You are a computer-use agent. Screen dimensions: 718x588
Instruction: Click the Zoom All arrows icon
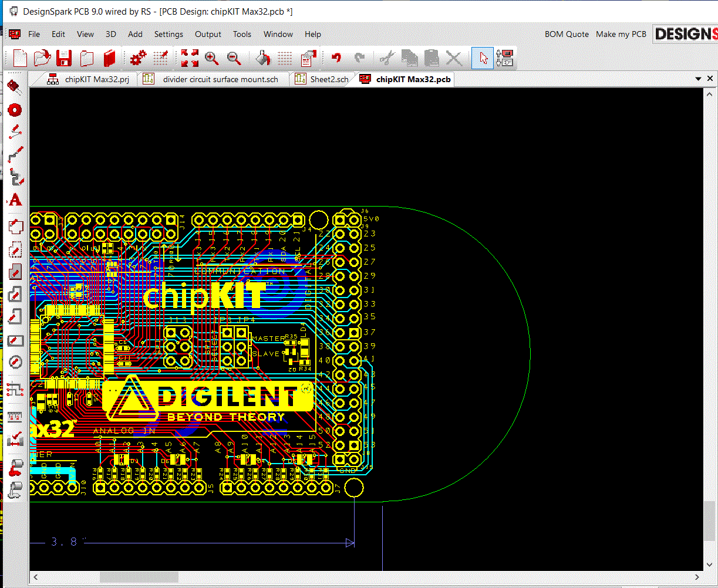point(190,58)
